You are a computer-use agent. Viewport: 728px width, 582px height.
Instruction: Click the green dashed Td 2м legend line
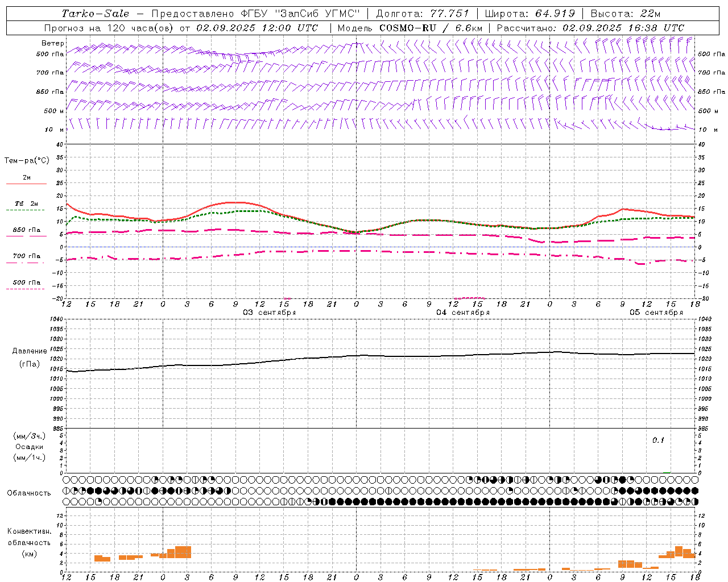click(x=25, y=210)
